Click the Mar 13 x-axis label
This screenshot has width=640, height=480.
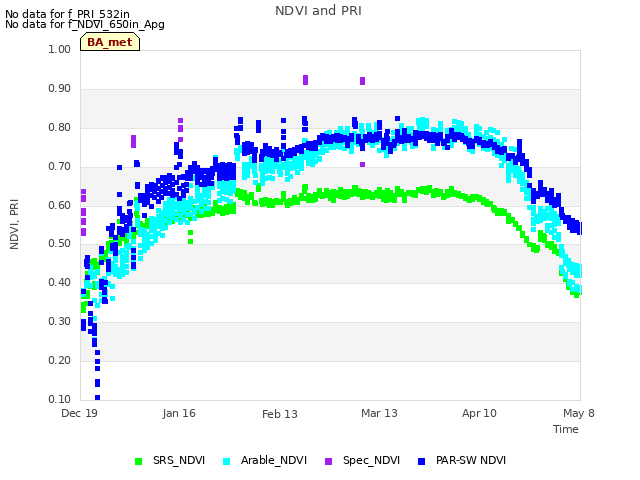379,413
